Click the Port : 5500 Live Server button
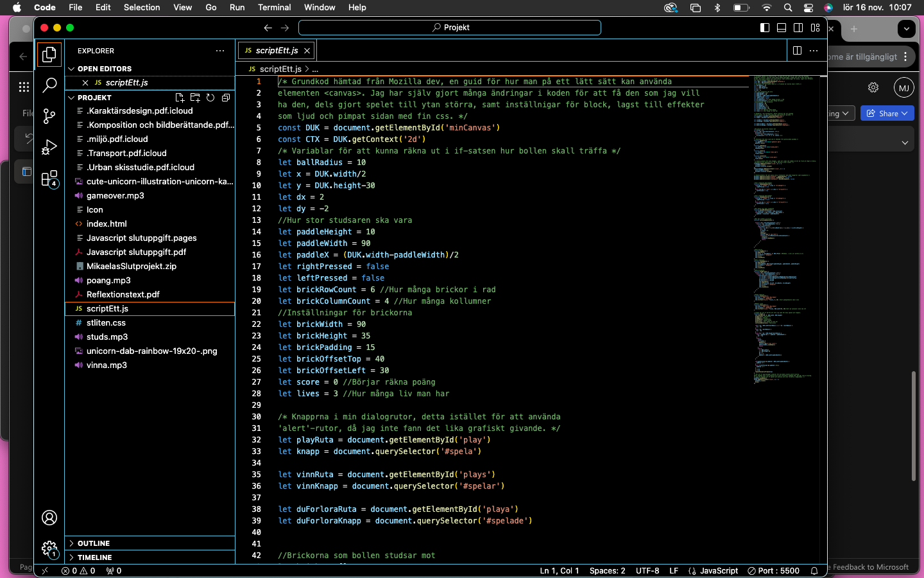 774,570
